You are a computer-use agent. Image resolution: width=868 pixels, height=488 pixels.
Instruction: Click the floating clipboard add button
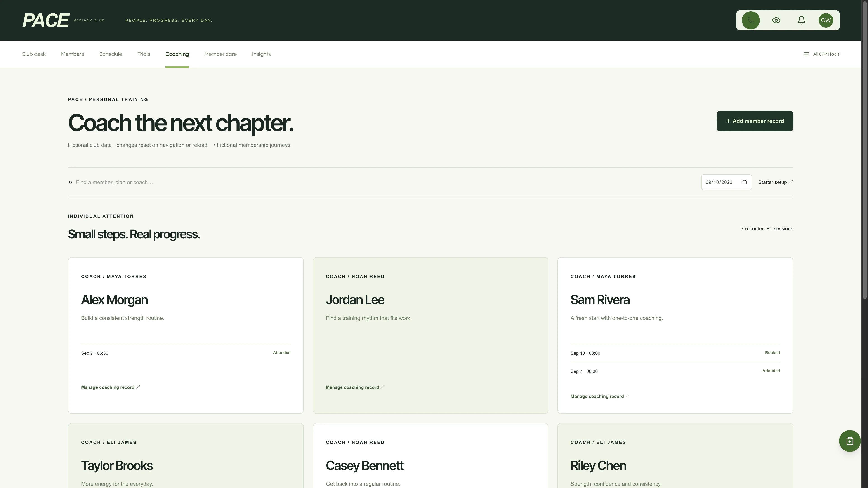(849, 441)
